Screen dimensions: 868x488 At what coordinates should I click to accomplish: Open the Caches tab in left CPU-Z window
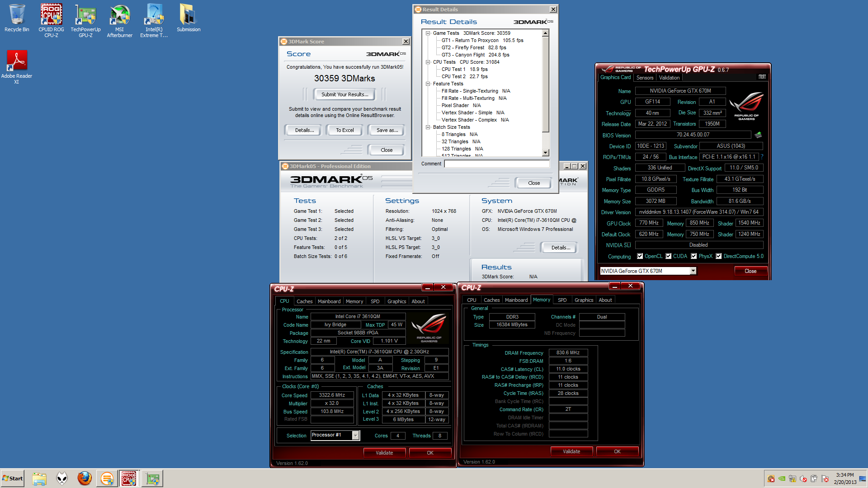coord(304,301)
